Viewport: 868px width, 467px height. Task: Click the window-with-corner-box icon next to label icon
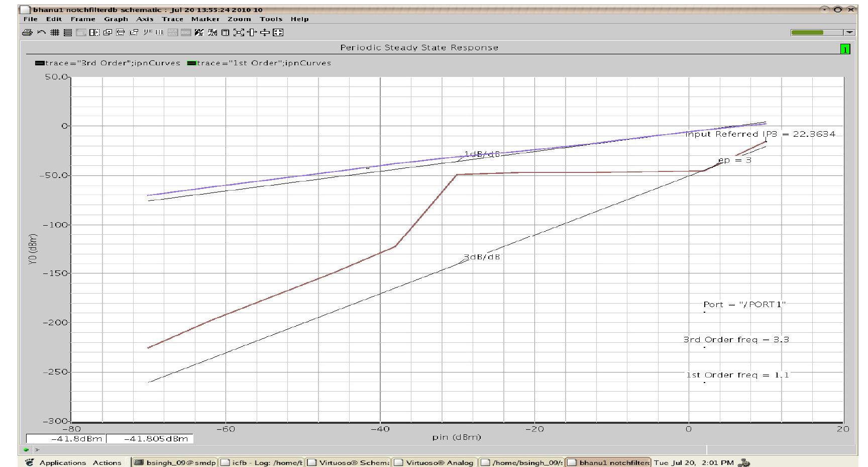click(134, 33)
